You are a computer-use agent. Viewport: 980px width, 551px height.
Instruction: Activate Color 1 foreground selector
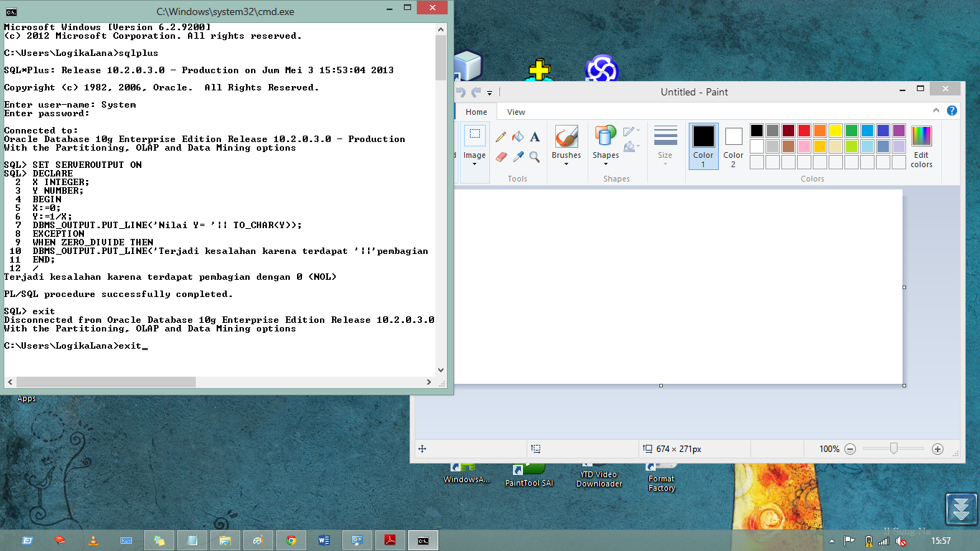(x=703, y=146)
